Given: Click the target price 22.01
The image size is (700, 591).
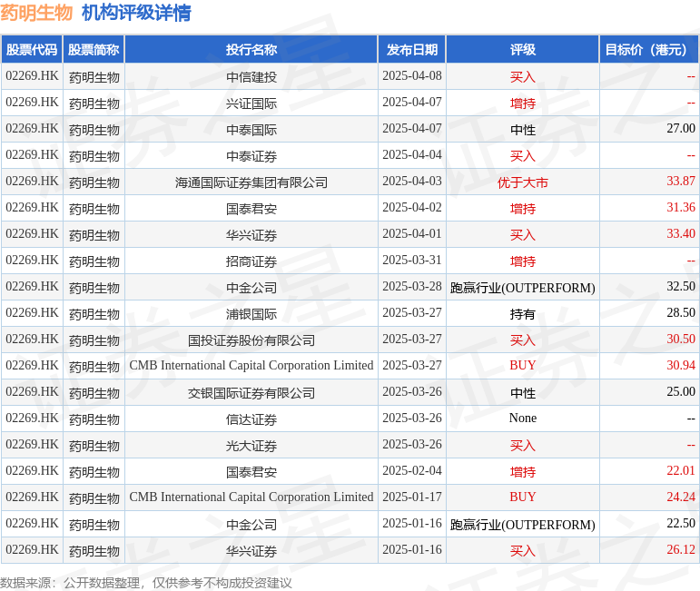Looking at the screenshot, I should click(x=681, y=471).
